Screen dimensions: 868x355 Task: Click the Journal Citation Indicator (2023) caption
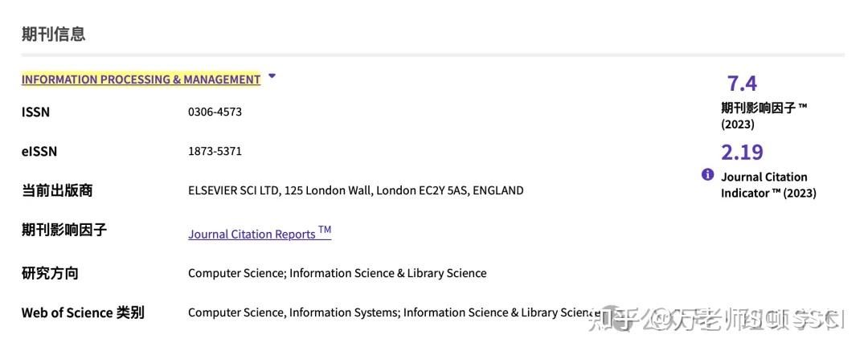[x=768, y=185]
